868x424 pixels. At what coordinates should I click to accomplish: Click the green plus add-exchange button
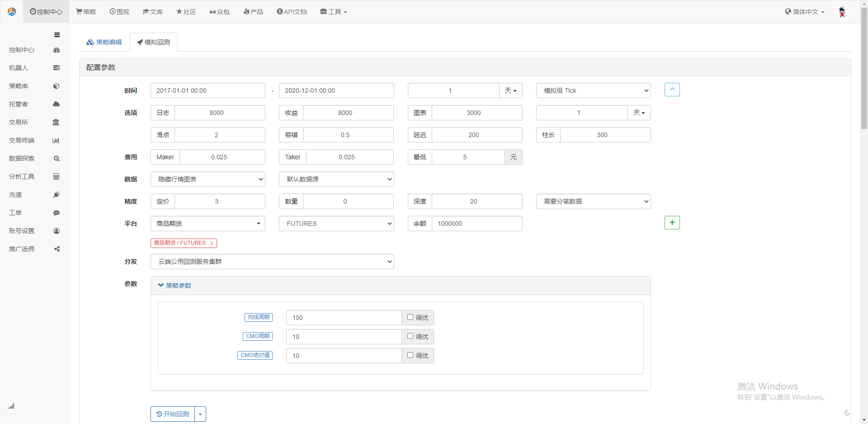click(672, 223)
